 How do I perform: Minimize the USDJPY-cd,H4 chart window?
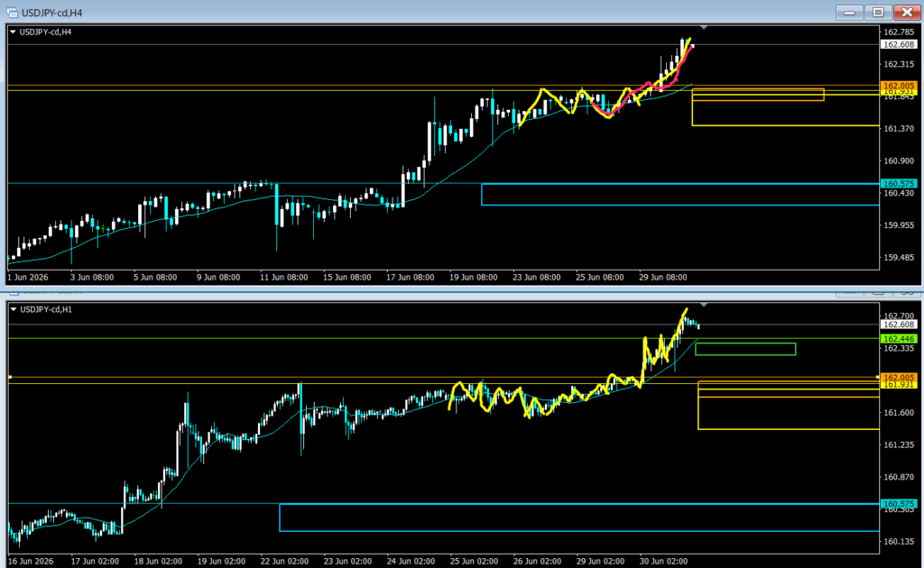click(x=849, y=13)
